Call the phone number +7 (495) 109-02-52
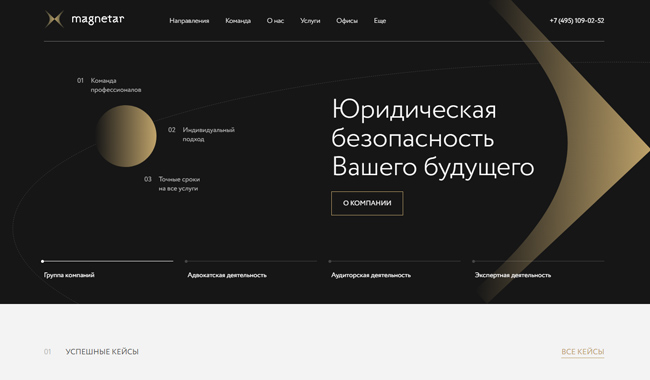Image resolution: width=650 pixels, height=380 pixels. click(x=577, y=21)
